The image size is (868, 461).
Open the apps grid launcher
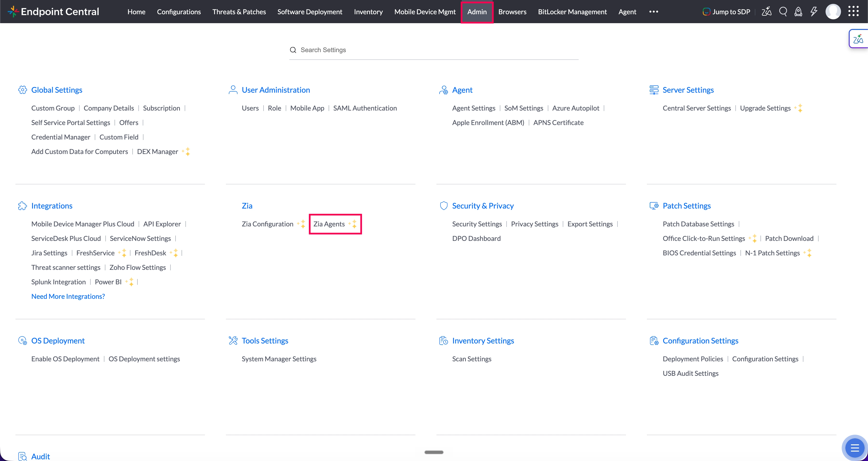coord(854,11)
